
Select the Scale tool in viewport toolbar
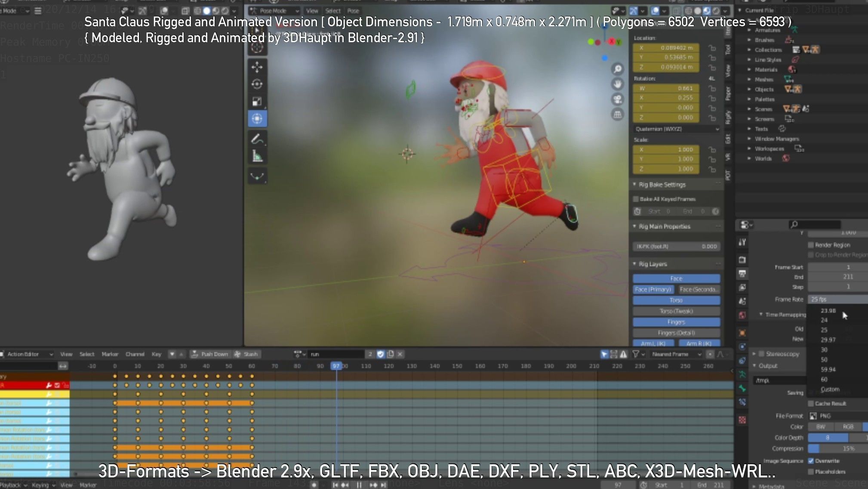coord(257,101)
